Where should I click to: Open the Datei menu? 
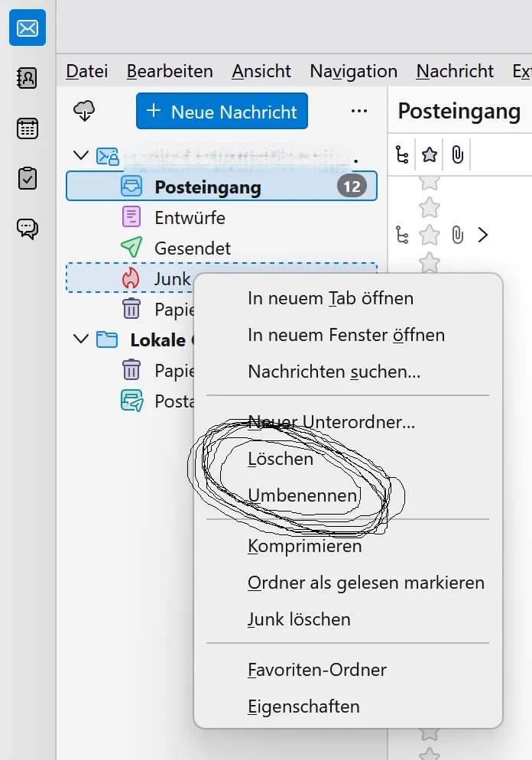tap(86, 71)
